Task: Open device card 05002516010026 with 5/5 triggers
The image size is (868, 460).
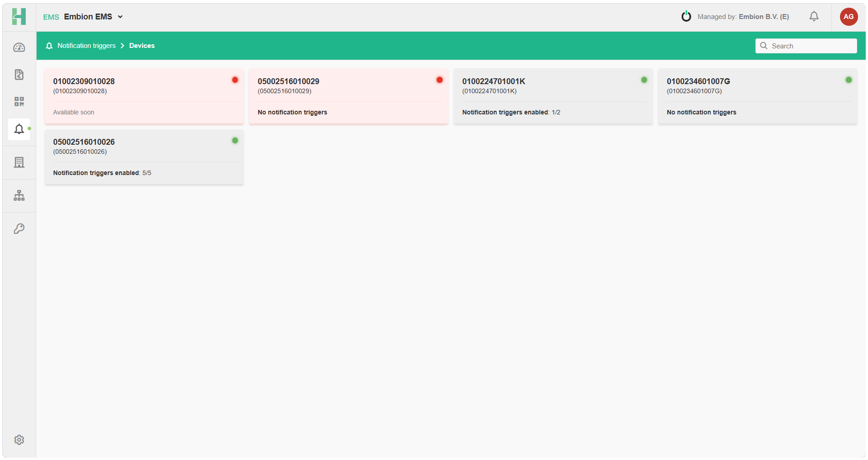Action: tap(144, 157)
